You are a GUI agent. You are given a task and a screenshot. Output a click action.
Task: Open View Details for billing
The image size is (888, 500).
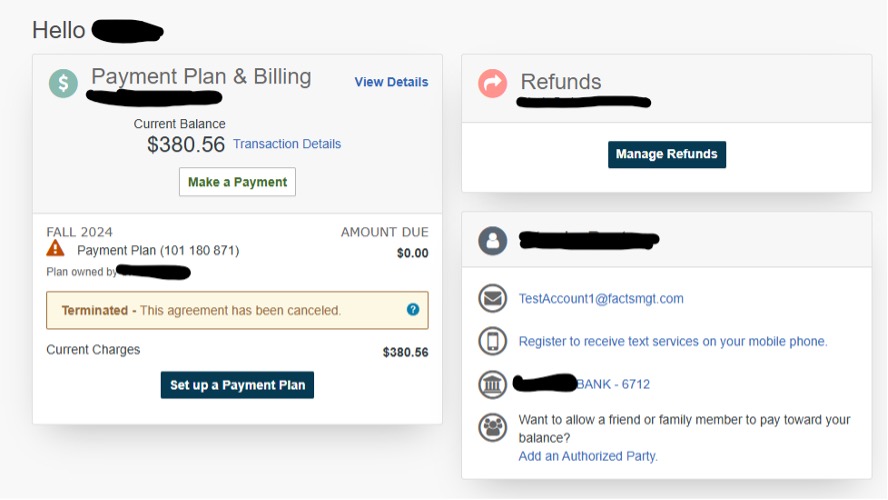391,82
